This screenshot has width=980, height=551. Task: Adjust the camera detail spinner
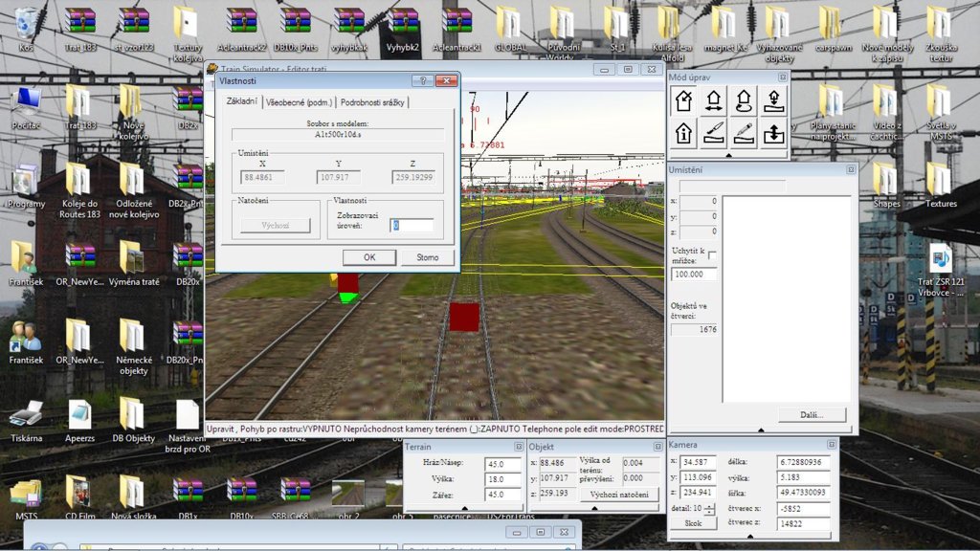tap(709, 508)
